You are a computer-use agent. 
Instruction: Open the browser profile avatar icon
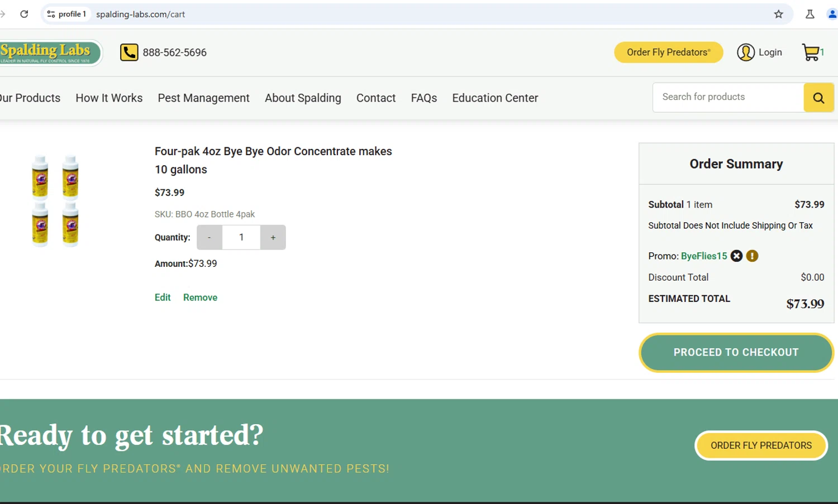832,14
